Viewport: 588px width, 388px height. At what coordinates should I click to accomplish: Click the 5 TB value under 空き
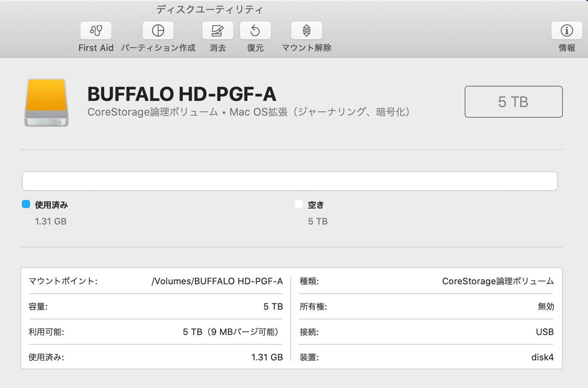tap(318, 221)
